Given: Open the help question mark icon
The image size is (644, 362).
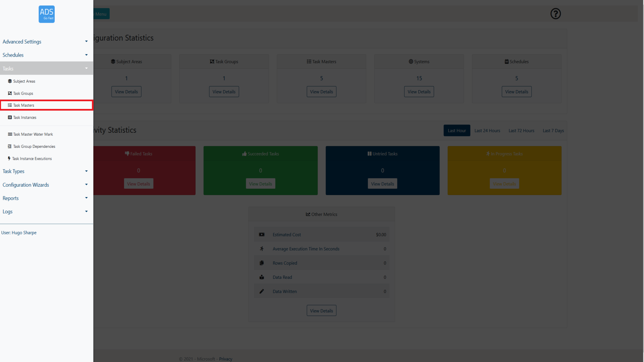Looking at the screenshot, I should point(555,14).
